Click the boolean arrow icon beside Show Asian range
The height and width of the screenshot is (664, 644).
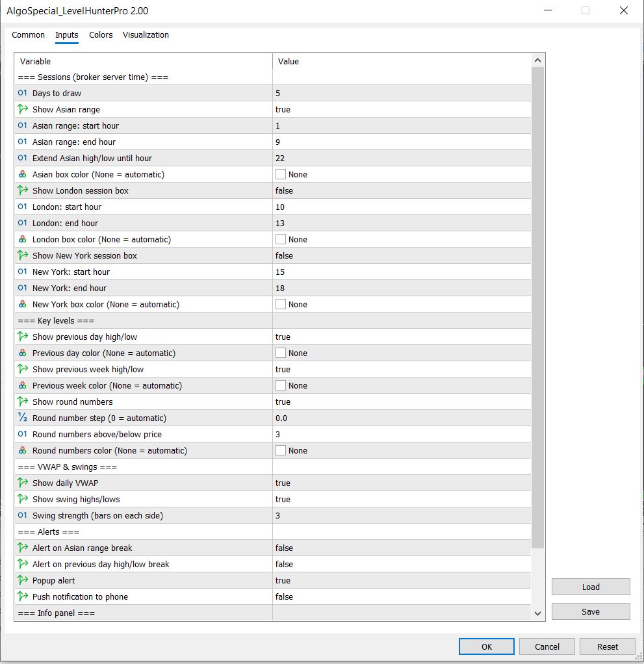tap(23, 109)
